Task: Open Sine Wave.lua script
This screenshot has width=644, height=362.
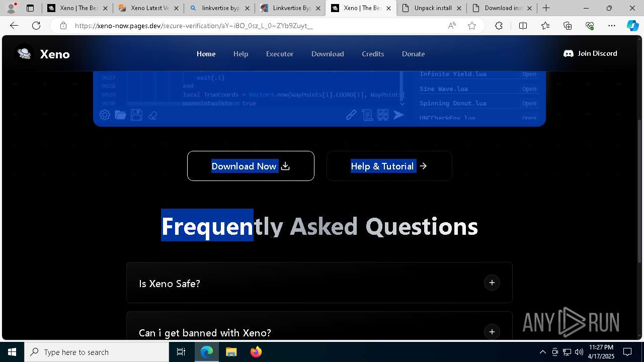Action: pyautogui.click(x=529, y=89)
